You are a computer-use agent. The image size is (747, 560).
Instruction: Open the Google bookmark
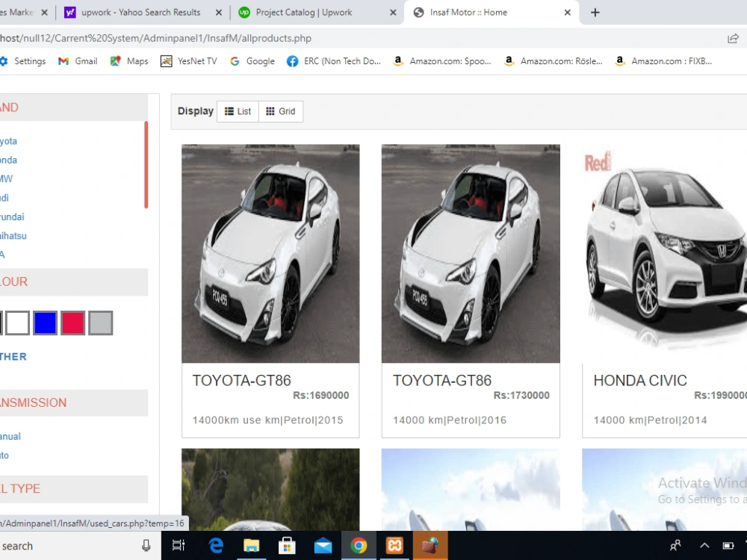point(252,61)
